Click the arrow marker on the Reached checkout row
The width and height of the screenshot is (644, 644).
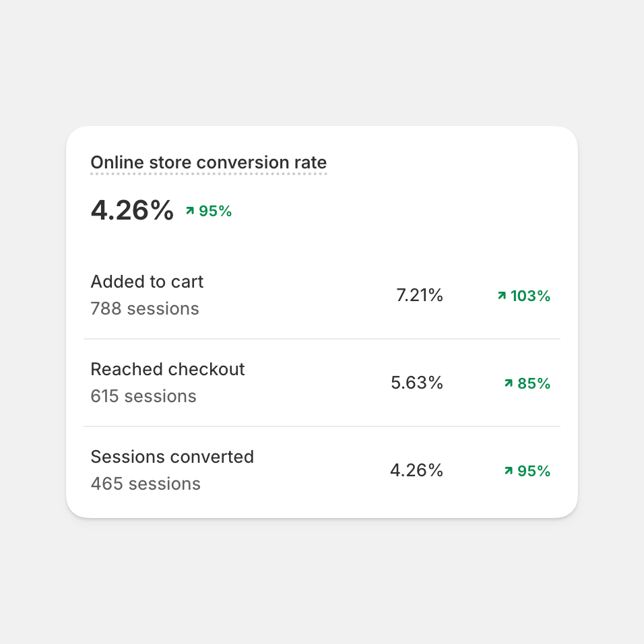pyautogui.click(x=507, y=383)
